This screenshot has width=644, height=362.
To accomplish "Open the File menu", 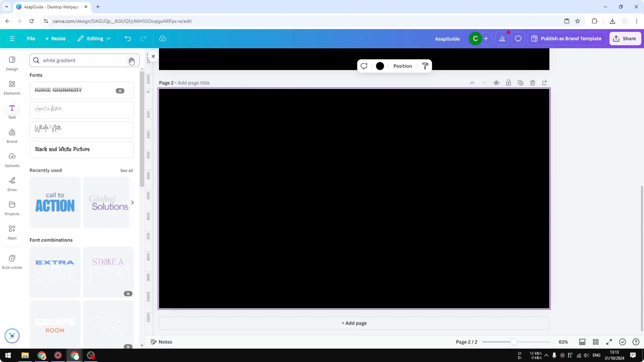I will (x=31, y=38).
